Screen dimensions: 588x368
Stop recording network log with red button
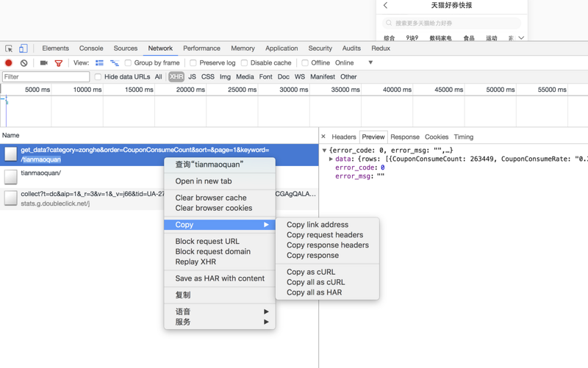pos(9,63)
